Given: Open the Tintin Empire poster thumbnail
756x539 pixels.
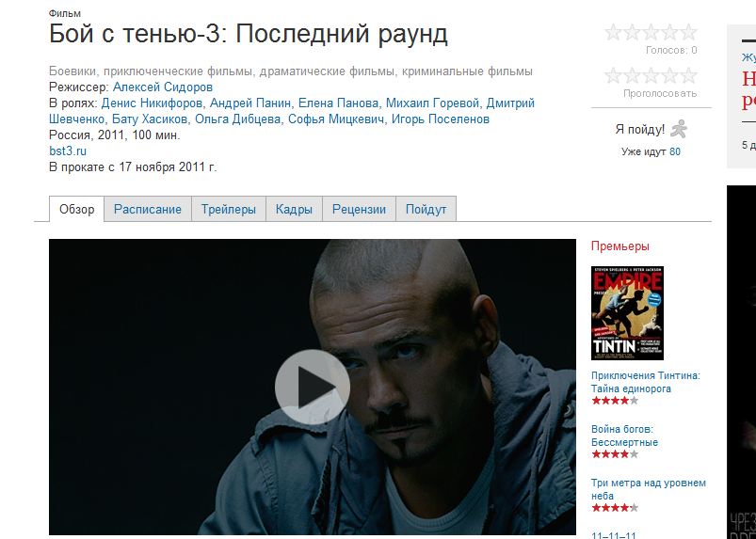Looking at the screenshot, I should (x=627, y=313).
